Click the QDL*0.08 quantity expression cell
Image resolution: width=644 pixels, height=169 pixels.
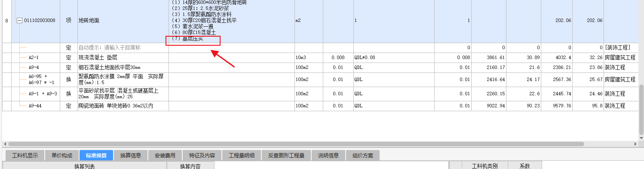tap(394, 57)
